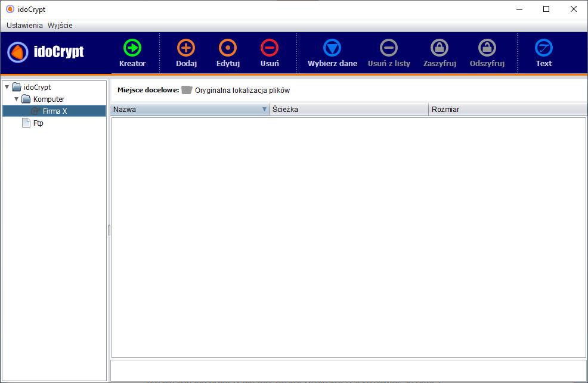588x383 pixels.
Task: Click the Komputer folder icon
Action: (x=26, y=99)
